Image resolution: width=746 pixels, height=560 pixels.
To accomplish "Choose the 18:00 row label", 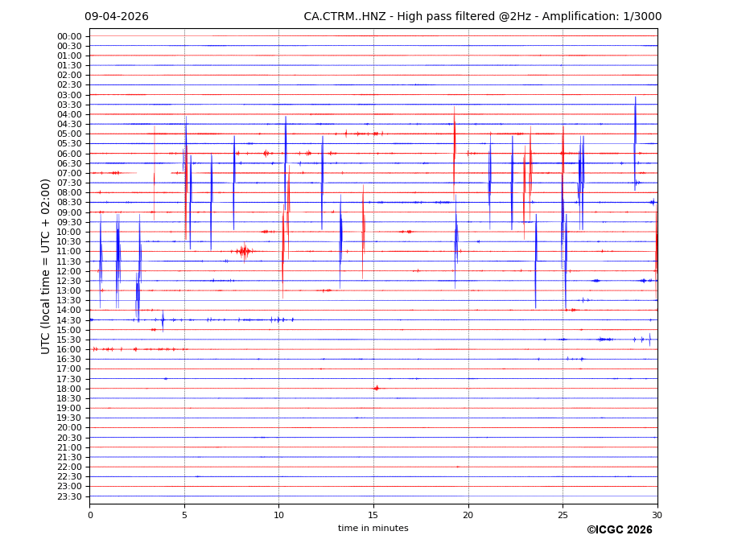I will pyautogui.click(x=69, y=389).
